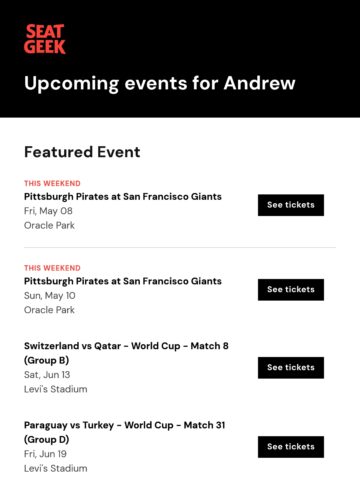Click the Upcoming events for Andrew heading
The width and height of the screenshot is (360, 480).
tap(160, 83)
